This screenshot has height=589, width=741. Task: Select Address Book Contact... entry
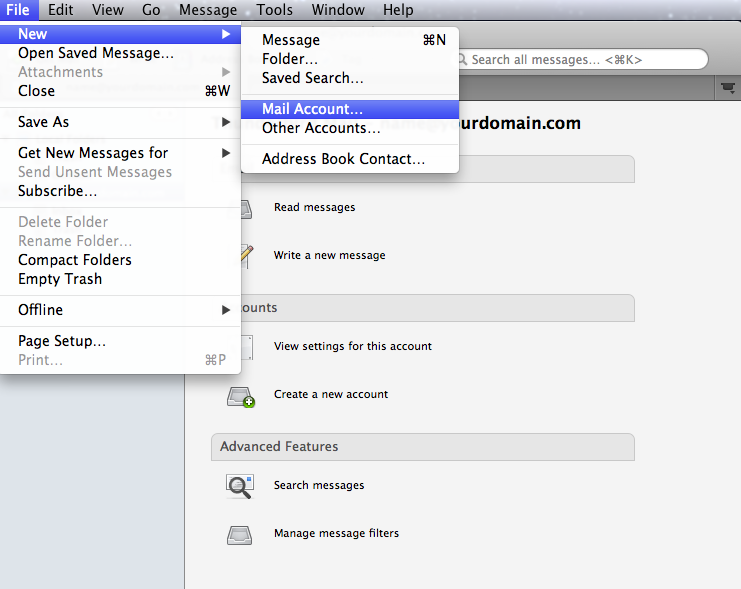coord(350,159)
